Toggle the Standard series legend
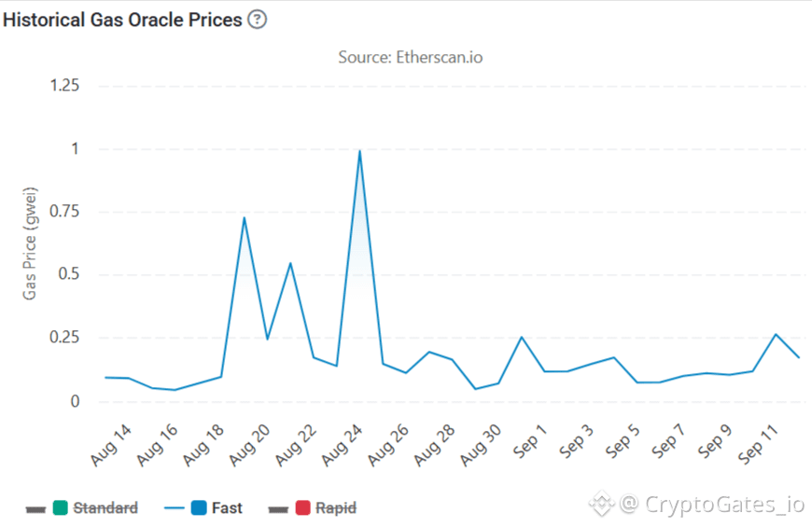The image size is (812, 527). (82, 507)
